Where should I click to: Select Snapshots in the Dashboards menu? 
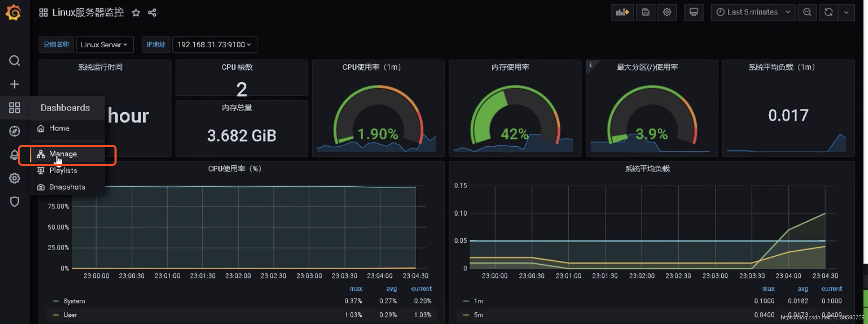(67, 187)
